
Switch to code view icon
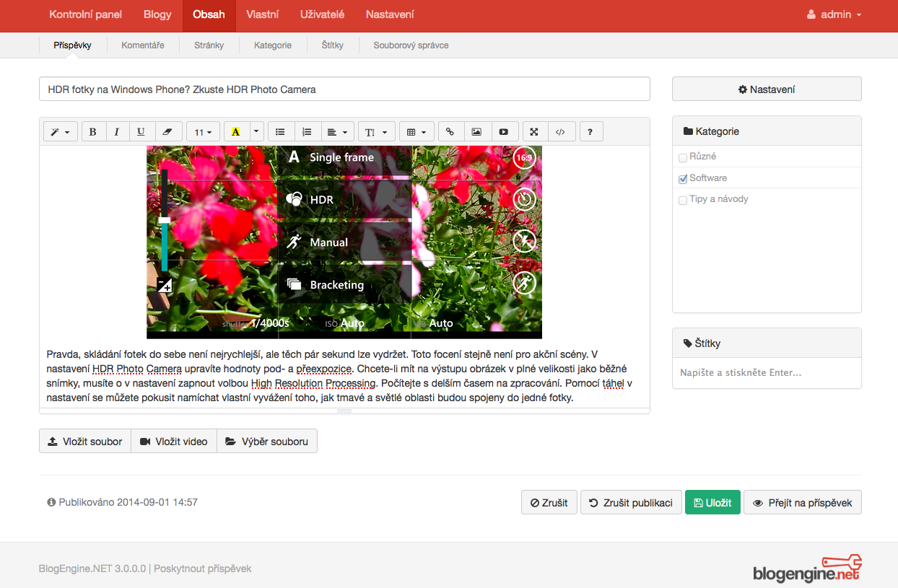[x=561, y=132]
